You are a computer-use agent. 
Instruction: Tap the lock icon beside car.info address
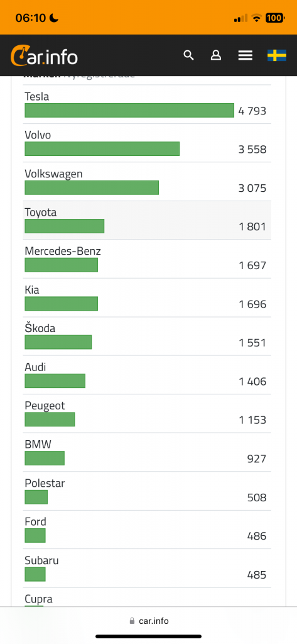pyautogui.click(x=132, y=621)
